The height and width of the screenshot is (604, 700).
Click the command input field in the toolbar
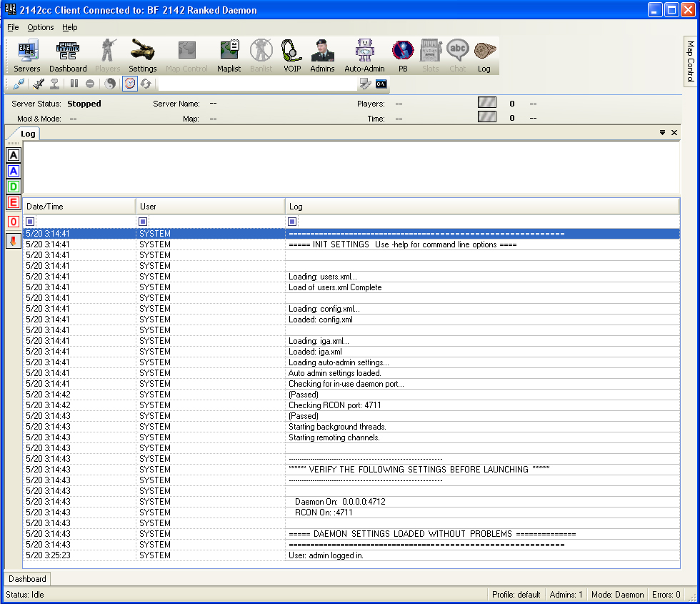pos(257,84)
